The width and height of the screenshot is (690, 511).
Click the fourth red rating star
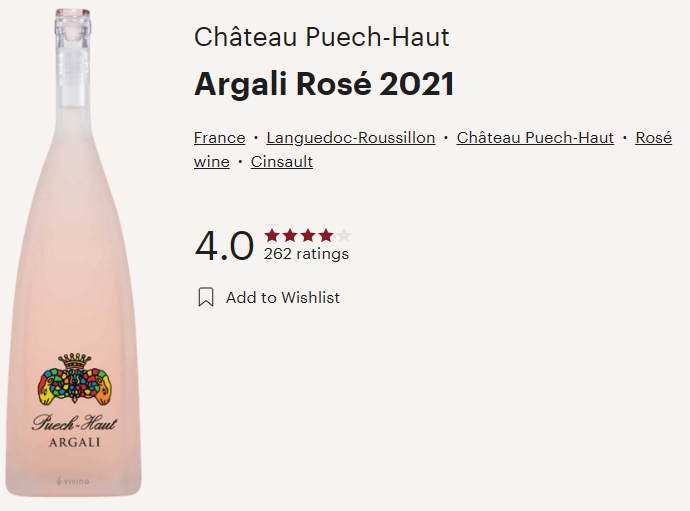pyautogui.click(x=326, y=235)
